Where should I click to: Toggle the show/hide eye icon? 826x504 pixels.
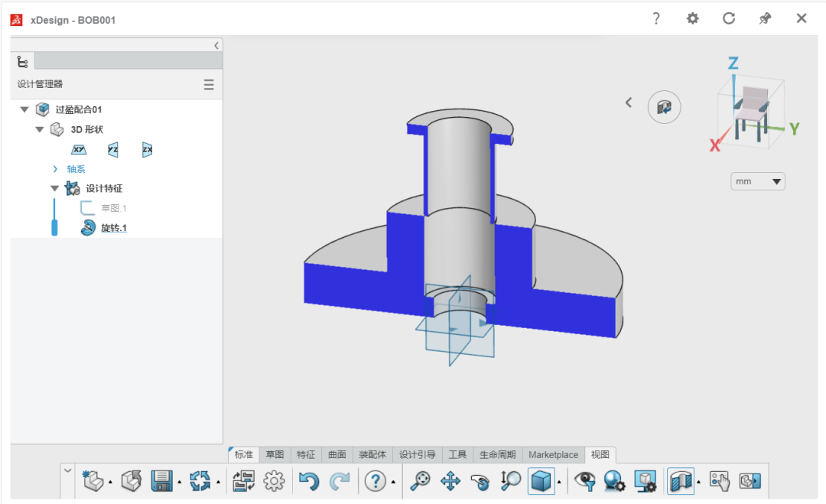(x=585, y=481)
